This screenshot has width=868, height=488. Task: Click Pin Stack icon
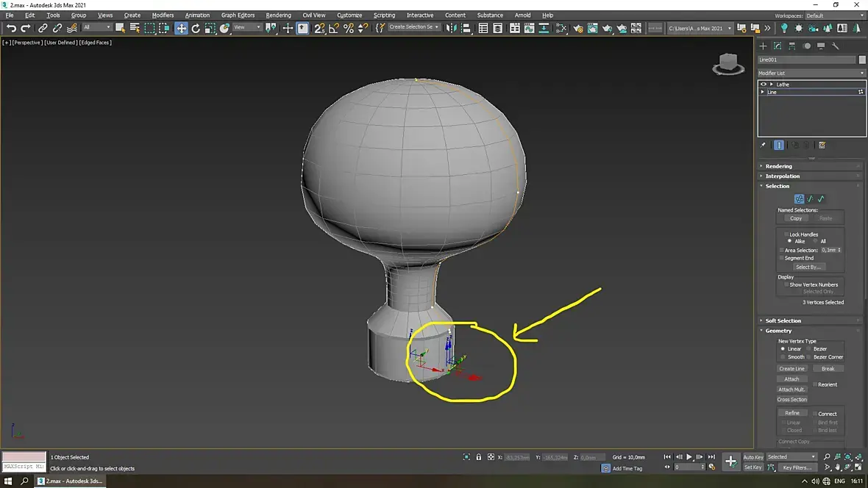(x=763, y=145)
